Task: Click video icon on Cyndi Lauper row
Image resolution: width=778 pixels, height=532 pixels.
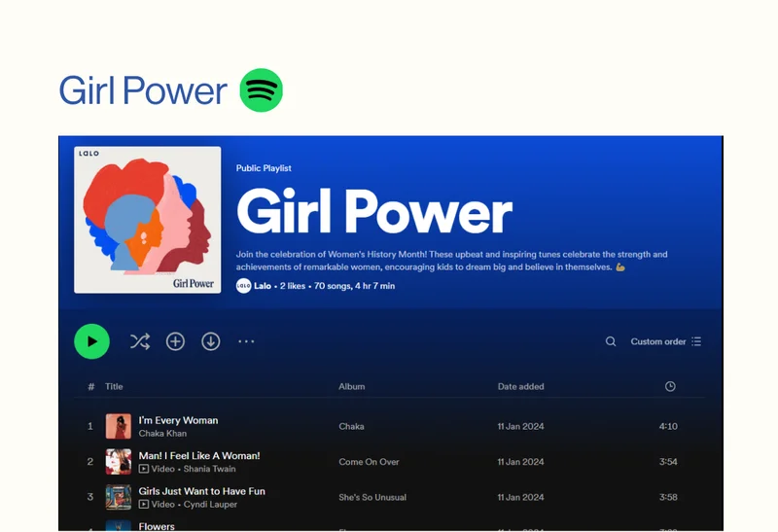Action: click(x=143, y=504)
